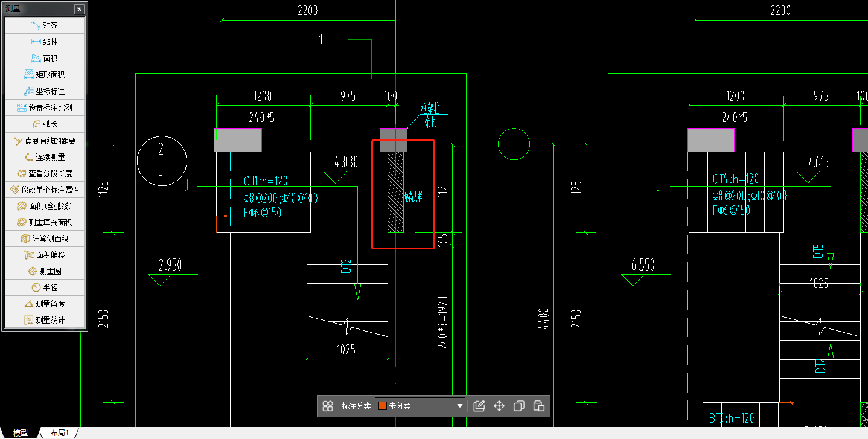This screenshot has width=868, height=439.
Task: Start 连续测量 continuous measurement
Action: [45, 157]
